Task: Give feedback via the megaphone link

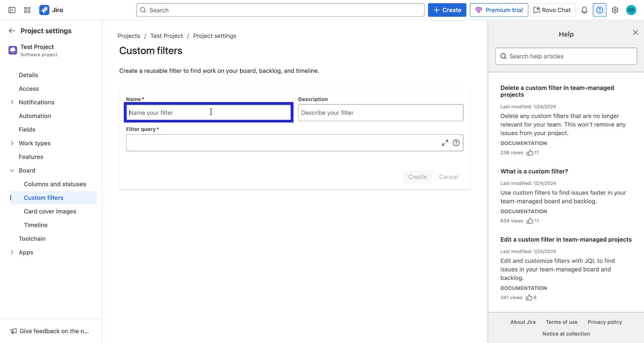Action: 50,331
